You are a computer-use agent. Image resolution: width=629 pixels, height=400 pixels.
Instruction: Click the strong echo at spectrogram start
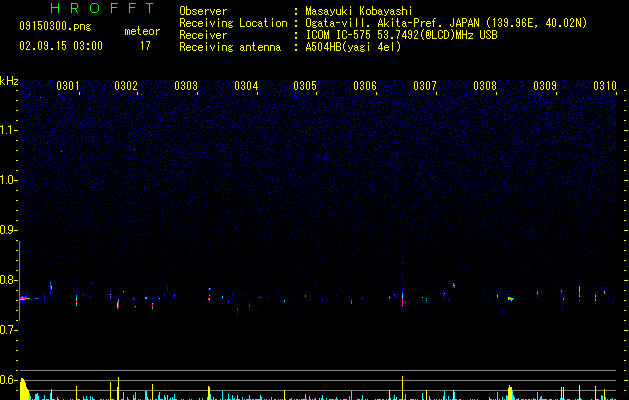pyautogui.click(x=24, y=298)
